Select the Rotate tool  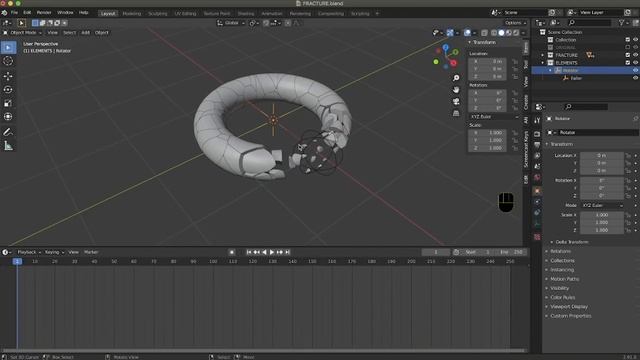8,90
